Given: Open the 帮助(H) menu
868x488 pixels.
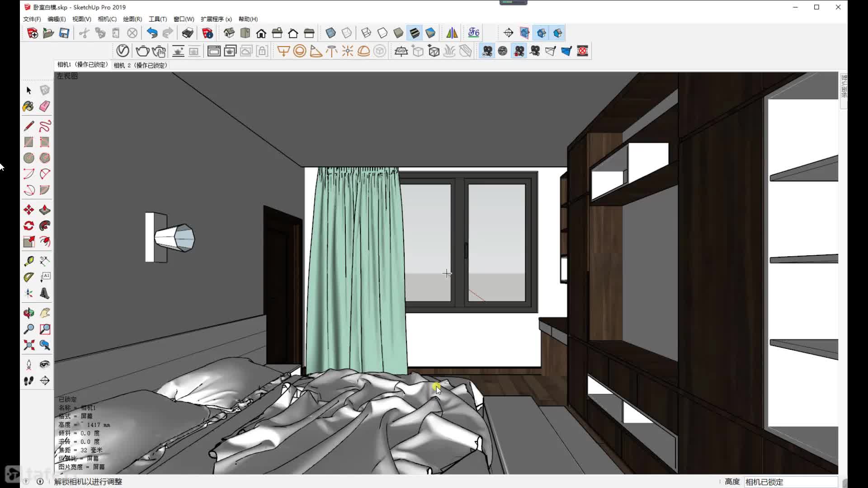Looking at the screenshot, I should [248, 19].
